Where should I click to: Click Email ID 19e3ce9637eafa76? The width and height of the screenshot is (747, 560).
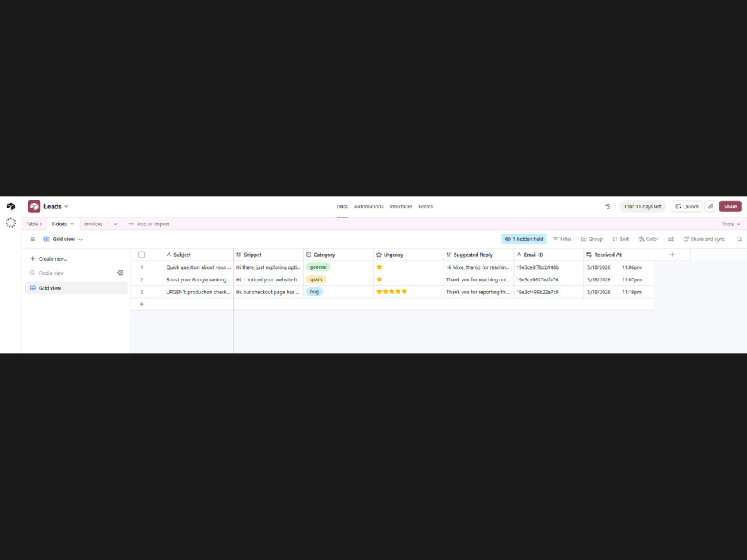click(x=549, y=279)
